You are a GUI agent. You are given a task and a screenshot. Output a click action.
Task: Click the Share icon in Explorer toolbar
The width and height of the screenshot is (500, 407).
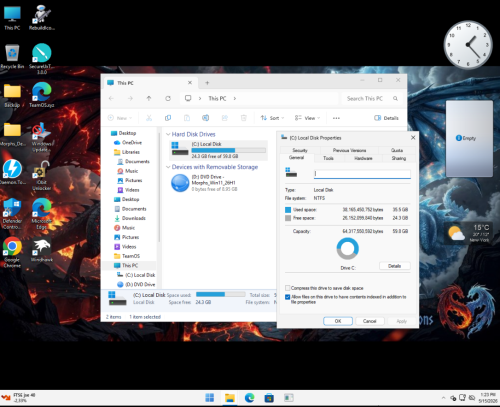pos(225,118)
